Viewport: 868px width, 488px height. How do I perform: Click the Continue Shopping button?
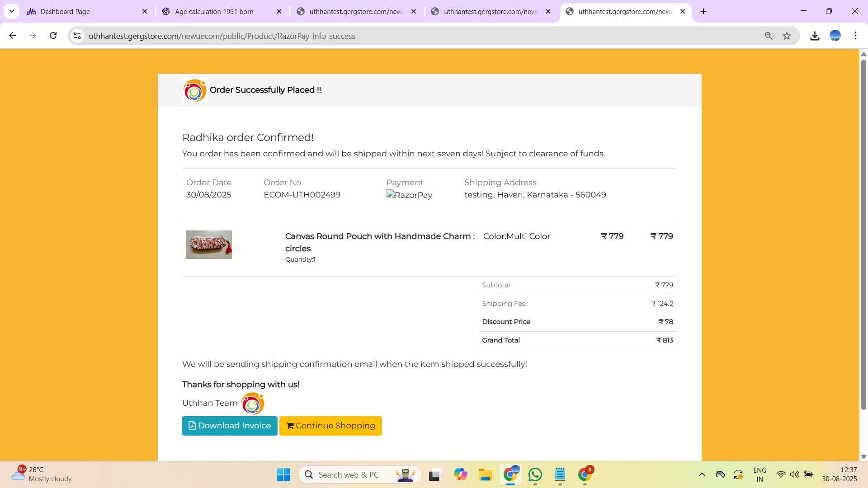pyautogui.click(x=330, y=426)
